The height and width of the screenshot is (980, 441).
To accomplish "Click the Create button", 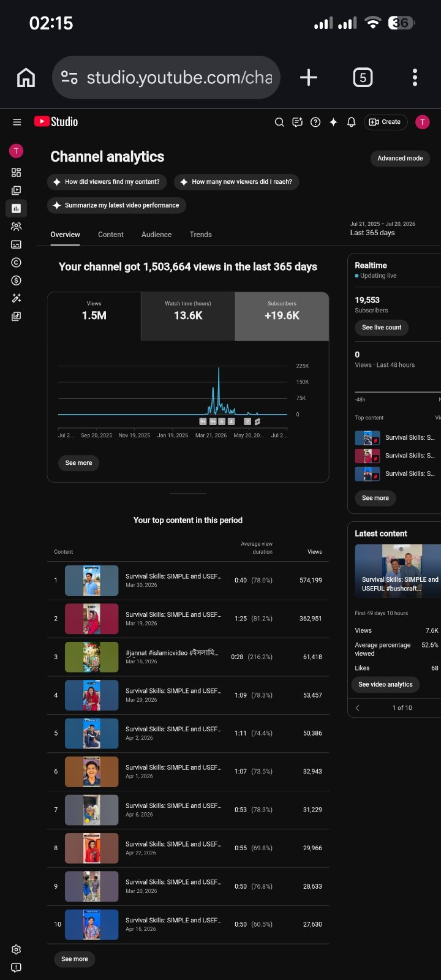I will 386,122.
